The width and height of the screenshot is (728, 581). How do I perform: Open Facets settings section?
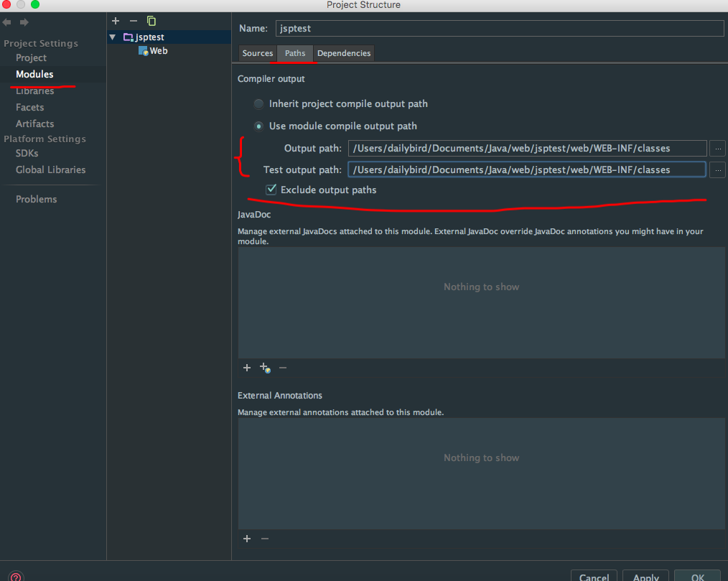click(29, 107)
